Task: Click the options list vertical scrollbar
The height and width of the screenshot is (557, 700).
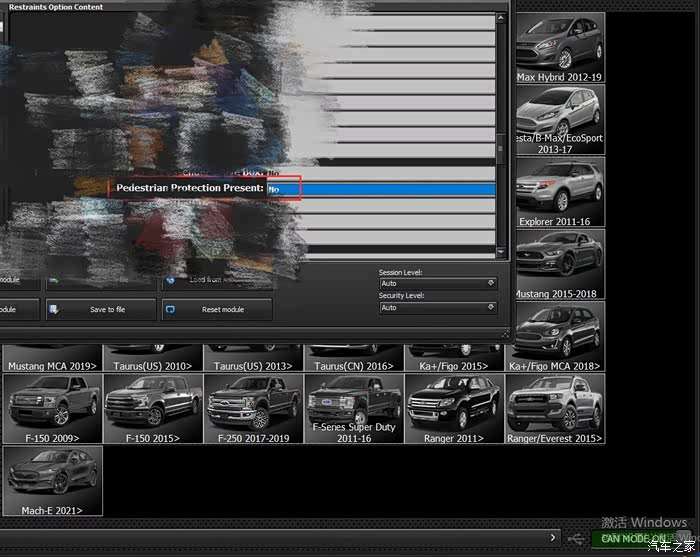Action: pos(502,130)
